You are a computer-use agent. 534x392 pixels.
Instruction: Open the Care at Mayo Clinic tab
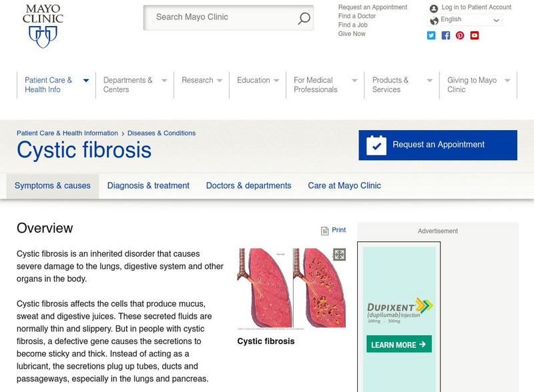point(344,186)
